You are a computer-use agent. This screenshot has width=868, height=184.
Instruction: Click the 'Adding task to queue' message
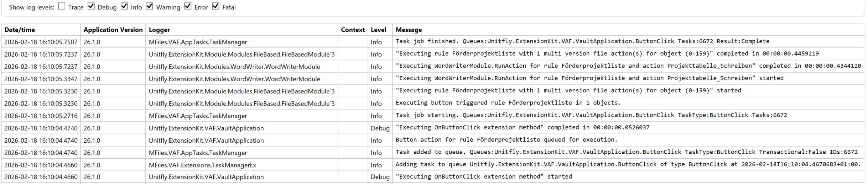tap(628, 164)
